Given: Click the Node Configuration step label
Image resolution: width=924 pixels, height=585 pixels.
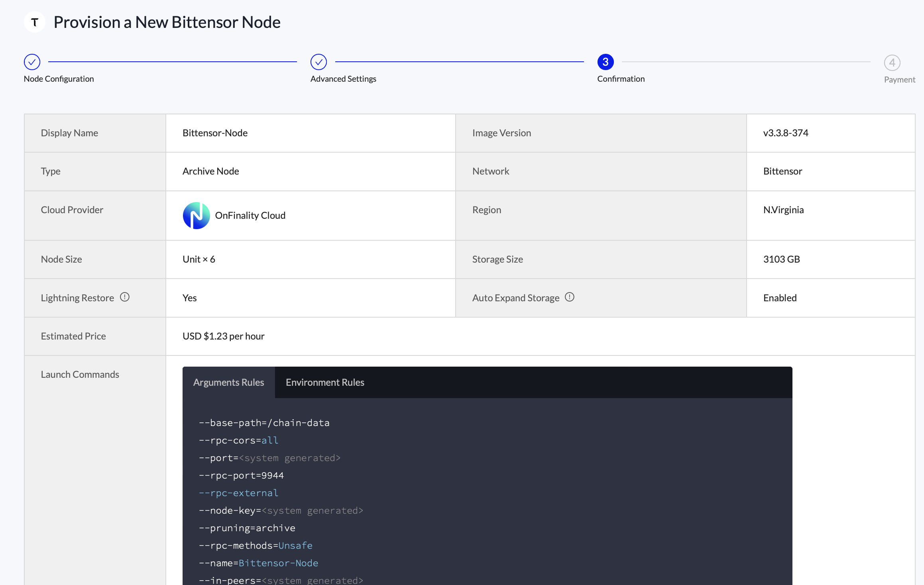Looking at the screenshot, I should (59, 79).
